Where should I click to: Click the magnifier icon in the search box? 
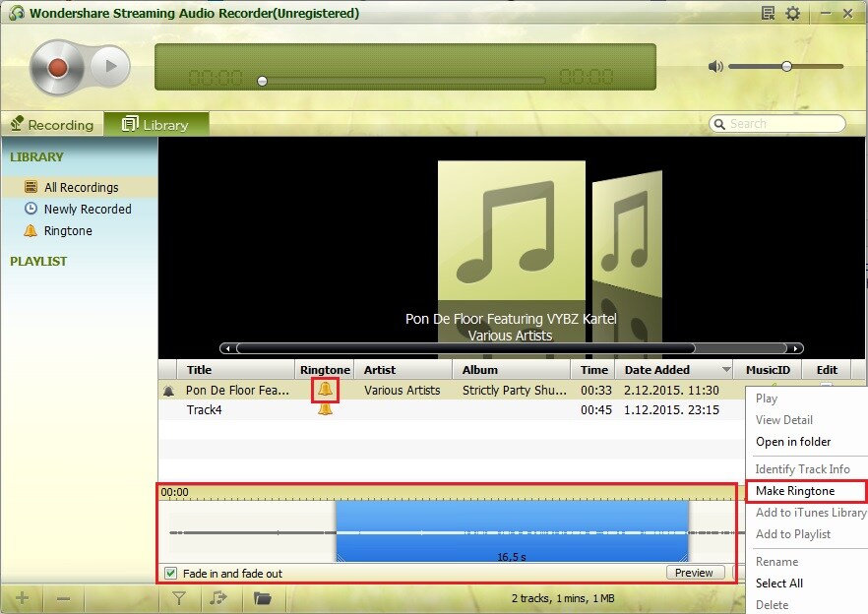pyautogui.click(x=719, y=123)
